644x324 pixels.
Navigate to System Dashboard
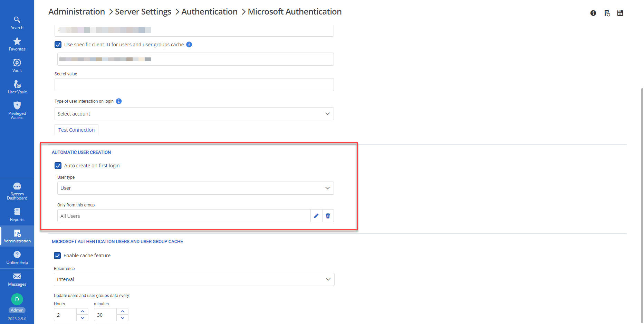[x=17, y=191]
